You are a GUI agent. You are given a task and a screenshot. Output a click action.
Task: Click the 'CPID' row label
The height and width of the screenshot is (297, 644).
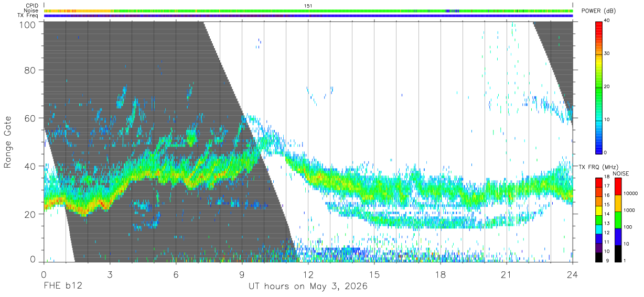pos(32,5)
